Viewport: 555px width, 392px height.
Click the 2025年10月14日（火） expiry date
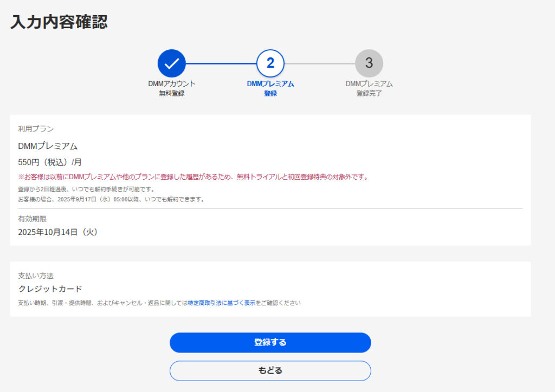point(59,232)
